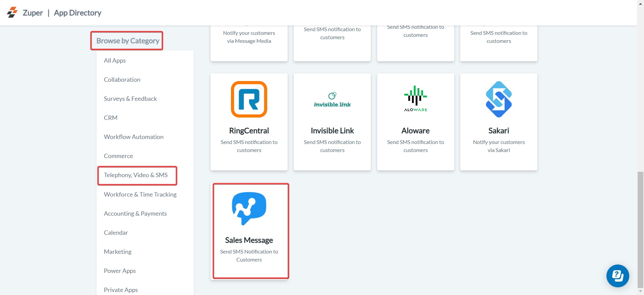Open the Sales Message app logo
Image resolution: width=644 pixels, height=295 pixels.
click(249, 208)
